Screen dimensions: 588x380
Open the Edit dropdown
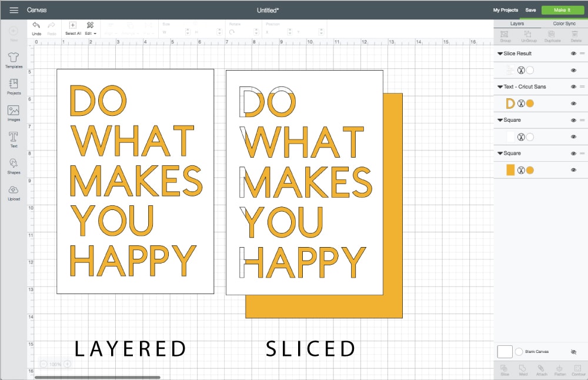(x=91, y=34)
